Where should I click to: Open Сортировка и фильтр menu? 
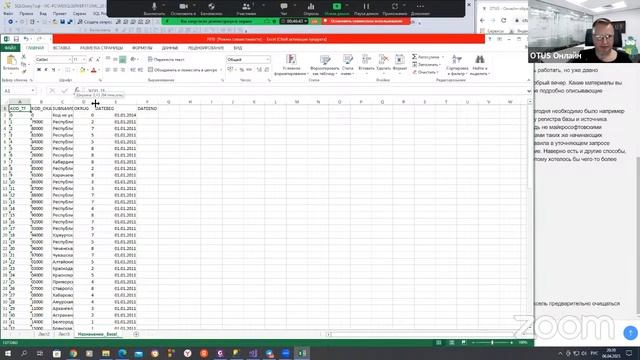click(457, 65)
